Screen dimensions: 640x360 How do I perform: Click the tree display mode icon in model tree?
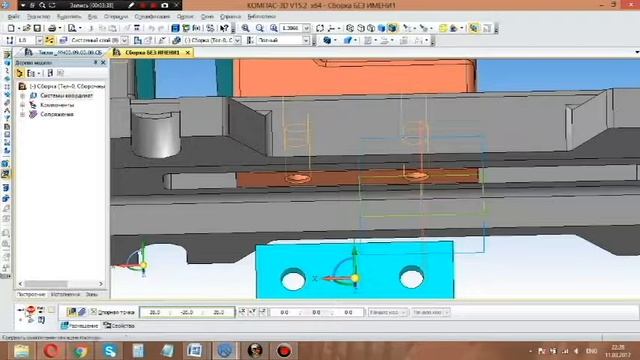(31, 73)
